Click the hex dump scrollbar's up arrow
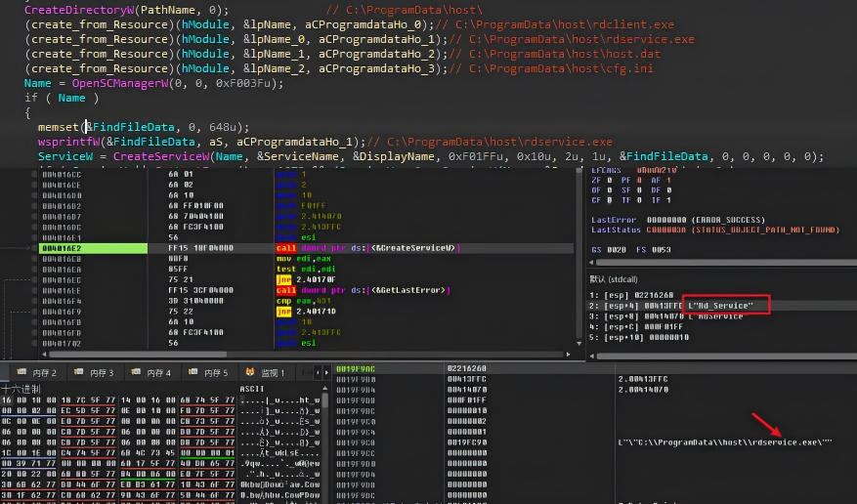Screen dimensions: 857x504 325,389
